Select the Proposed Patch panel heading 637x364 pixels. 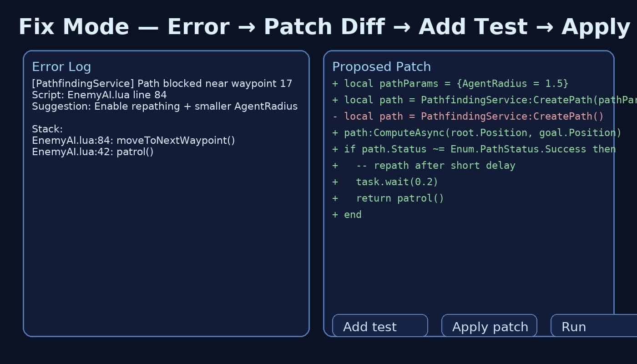(x=381, y=67)
